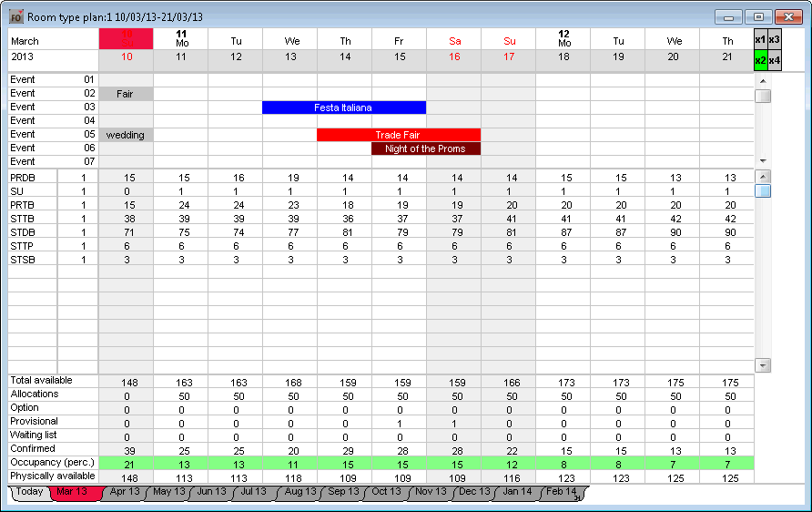Screen dimensions: 812x512
Task: Go to the Aug 13 tab
Action: (299, 492)
